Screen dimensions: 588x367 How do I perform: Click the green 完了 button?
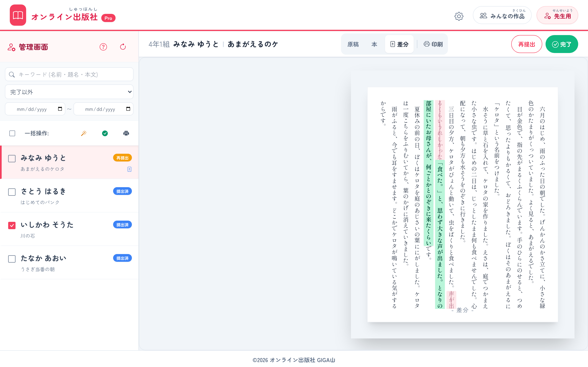(562, 44)
